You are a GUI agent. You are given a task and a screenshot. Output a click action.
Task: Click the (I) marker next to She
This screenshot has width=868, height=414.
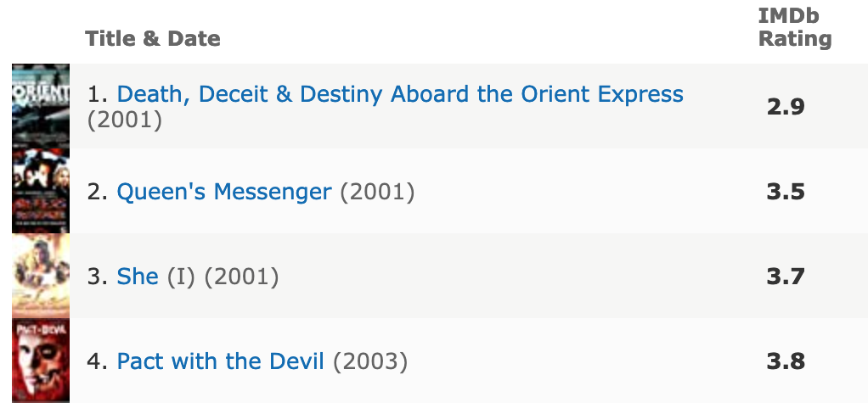(x=181, y=277)
